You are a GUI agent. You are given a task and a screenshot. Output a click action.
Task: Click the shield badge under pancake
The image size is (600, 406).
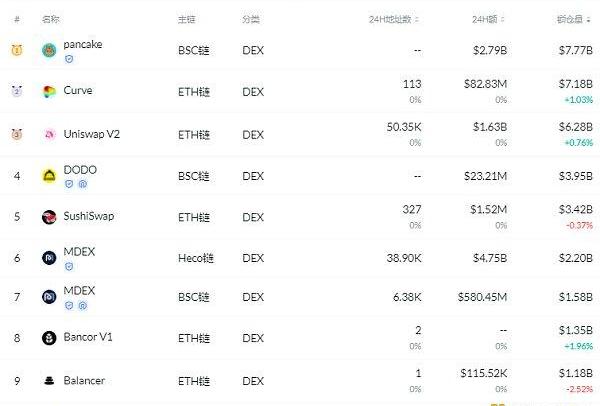coord(69,59)
